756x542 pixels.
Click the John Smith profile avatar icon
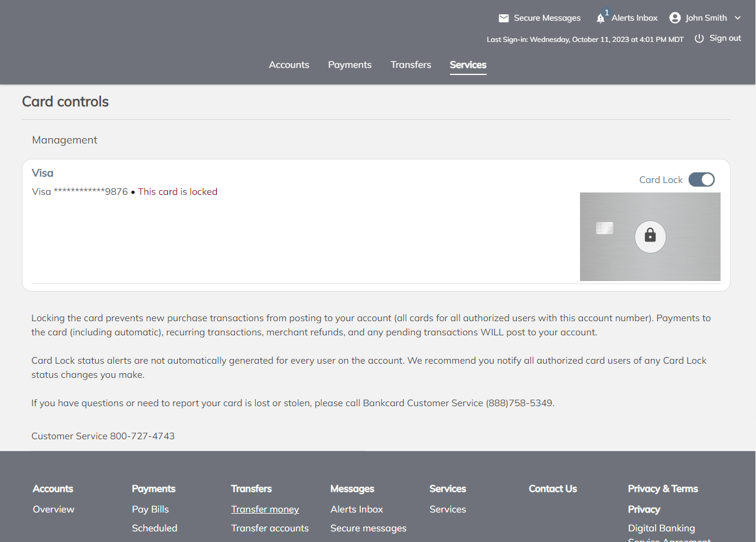(674, 18)
